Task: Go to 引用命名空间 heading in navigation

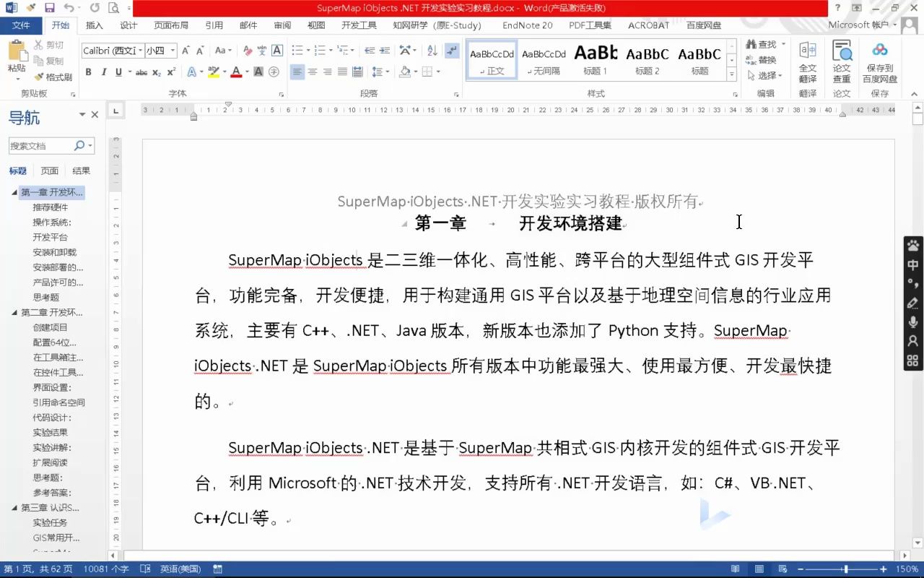Action: (58, 402)
